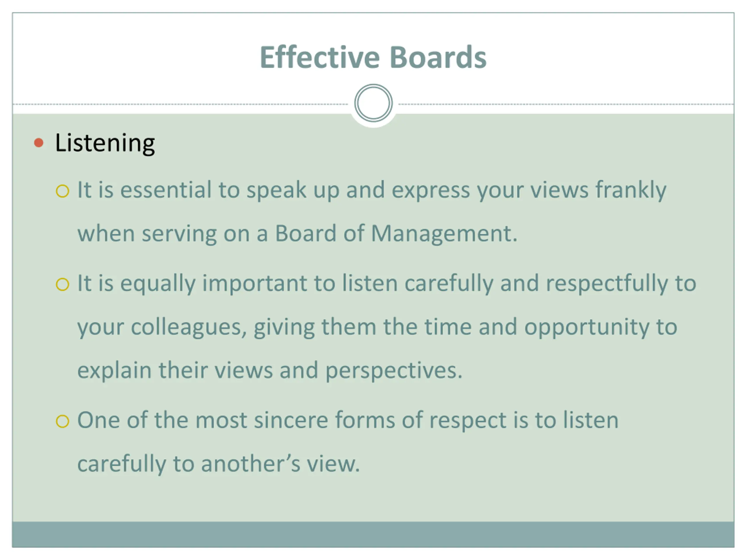Click the text 'when serving on a Board of Management.'
The width and height of the screenshot is (747, 560).
coord(297,234)
